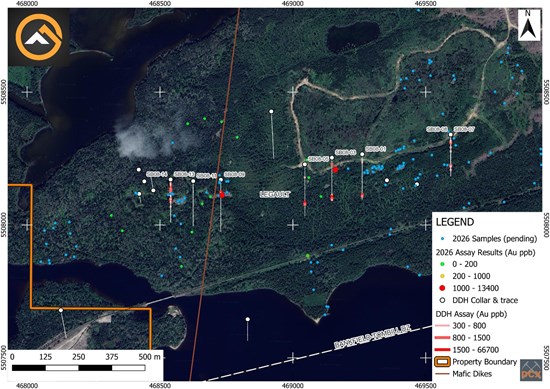Image resolution: width=550 pixels, height=389 pixels.
Task: Click the 5508500 northing label on the left axis
Action: (4, 92)
